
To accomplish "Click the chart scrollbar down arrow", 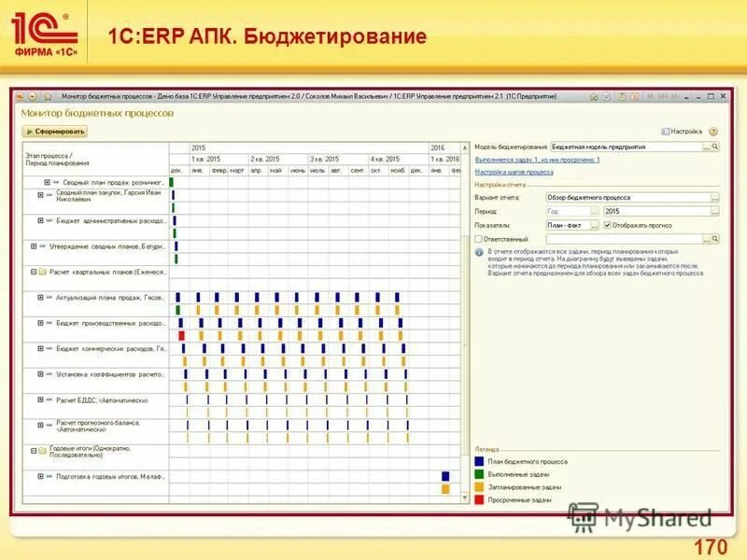I will [465, 498].
